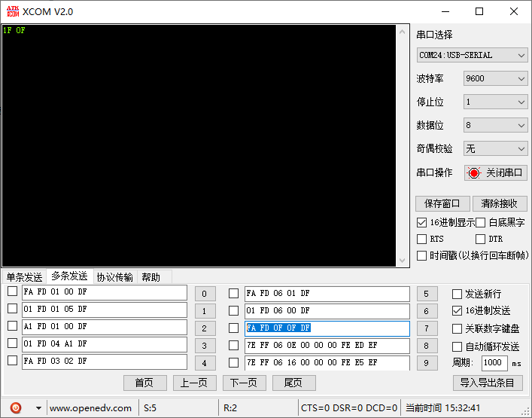Click the 保存窗口 button
This screenshot has width=532, height=418.
pyautogui.click(x=442, y=204)
